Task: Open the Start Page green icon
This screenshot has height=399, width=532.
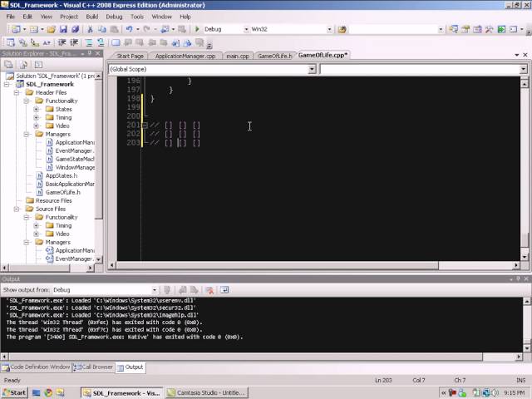Action: (501, 29)
